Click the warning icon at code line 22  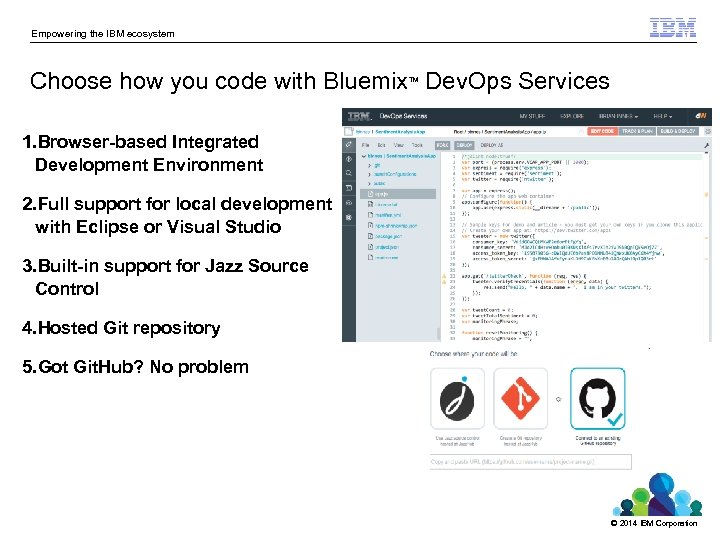point(444,276)
